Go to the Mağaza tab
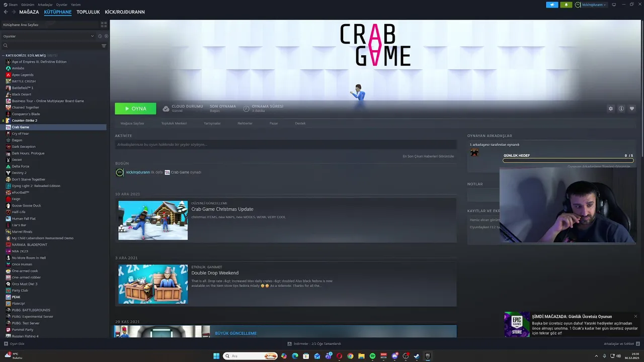The image size is (644, 362). (29, 12)
